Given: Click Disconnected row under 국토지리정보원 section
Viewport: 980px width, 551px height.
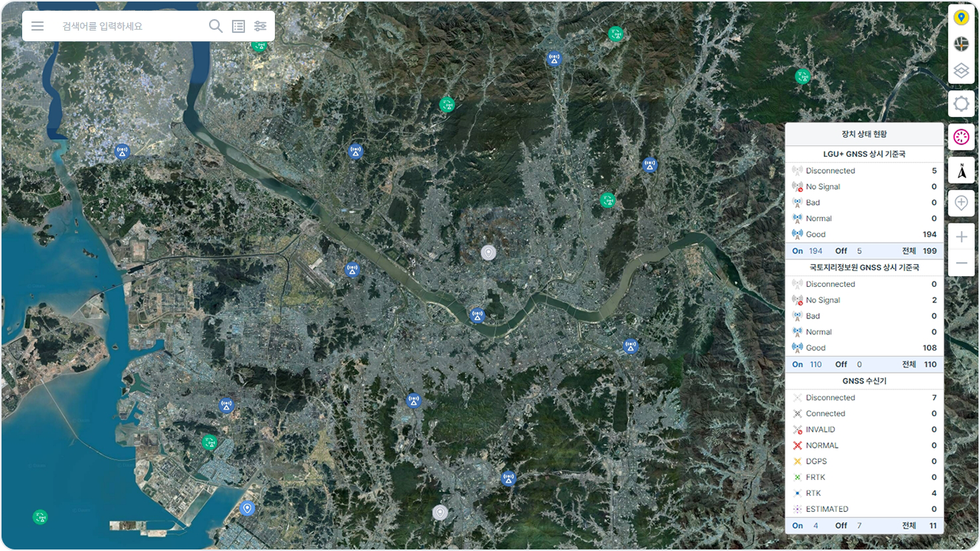Looking at the screenshot, I should point(864,284).
